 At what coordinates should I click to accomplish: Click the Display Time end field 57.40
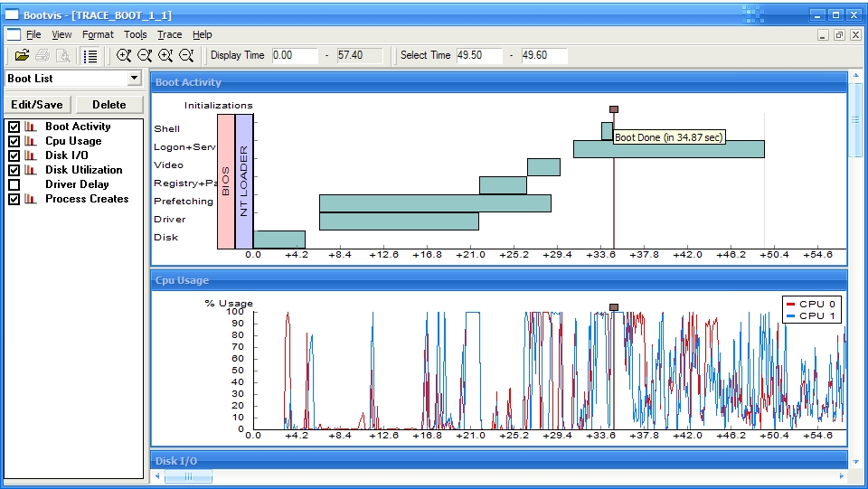pyautogui.click(x=360, y=55)
